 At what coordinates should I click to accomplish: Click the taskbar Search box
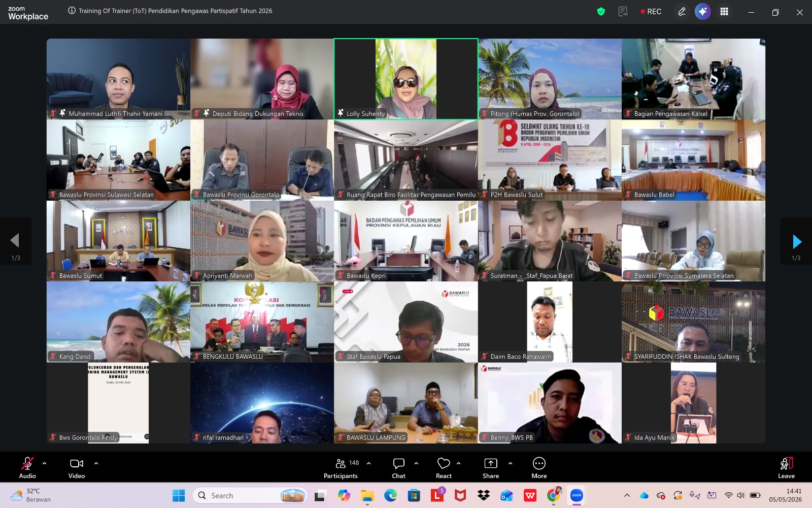pyautogui.click(x=250, y=495)
